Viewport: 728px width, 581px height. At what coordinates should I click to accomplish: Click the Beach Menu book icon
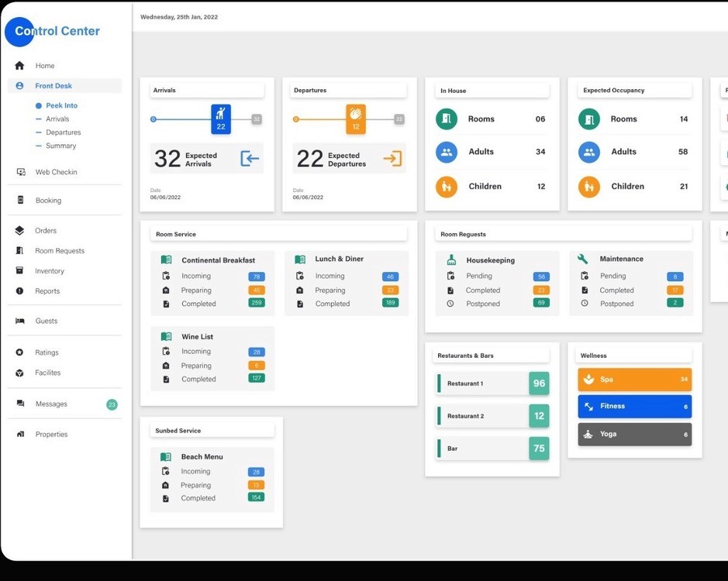166,456
